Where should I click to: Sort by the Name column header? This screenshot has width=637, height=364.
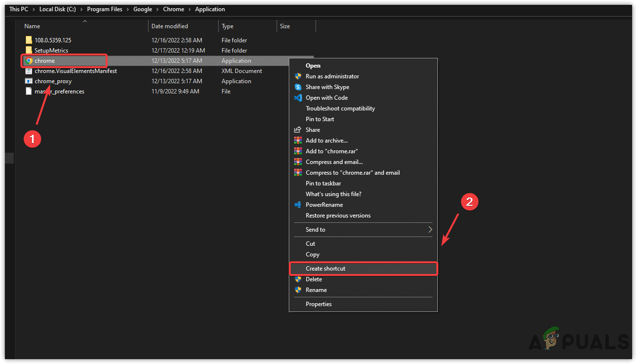coord(33,26)
